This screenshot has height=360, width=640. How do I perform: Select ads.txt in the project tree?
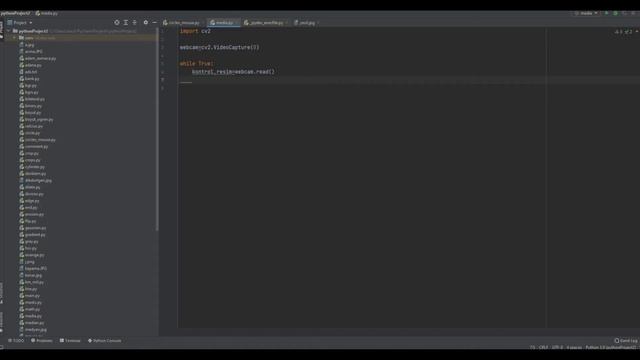point(28,72)
